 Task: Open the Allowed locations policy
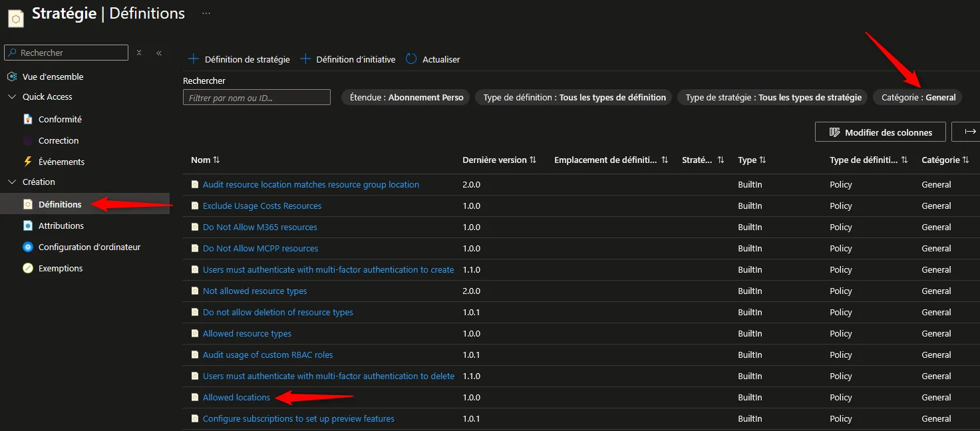236,397
